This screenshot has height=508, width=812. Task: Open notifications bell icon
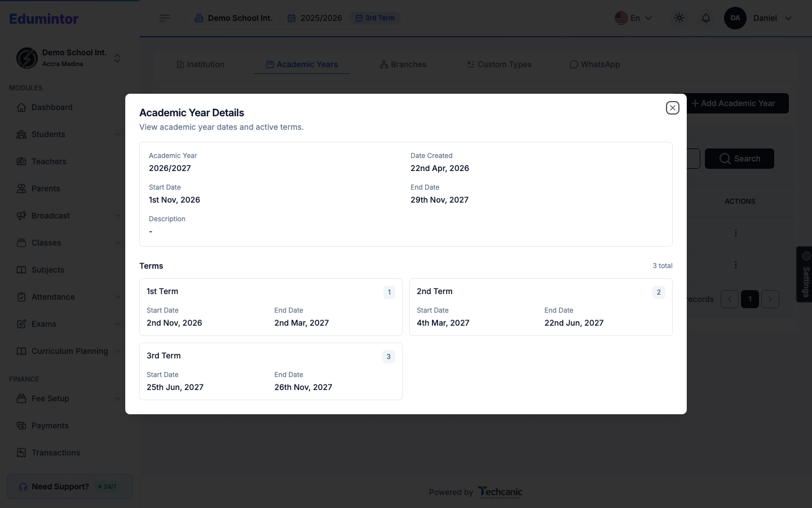pos(705,18)
